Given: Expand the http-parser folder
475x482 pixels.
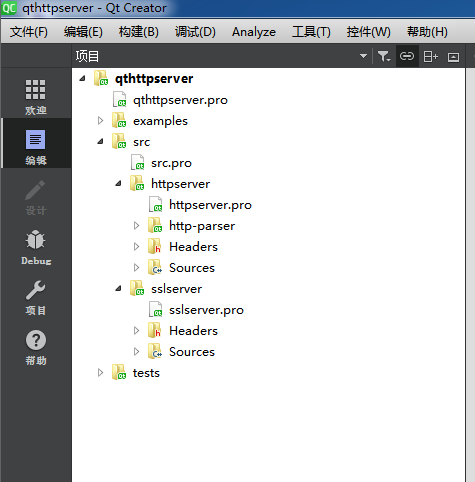Looking at the screenshot, I should pos(136,226).
